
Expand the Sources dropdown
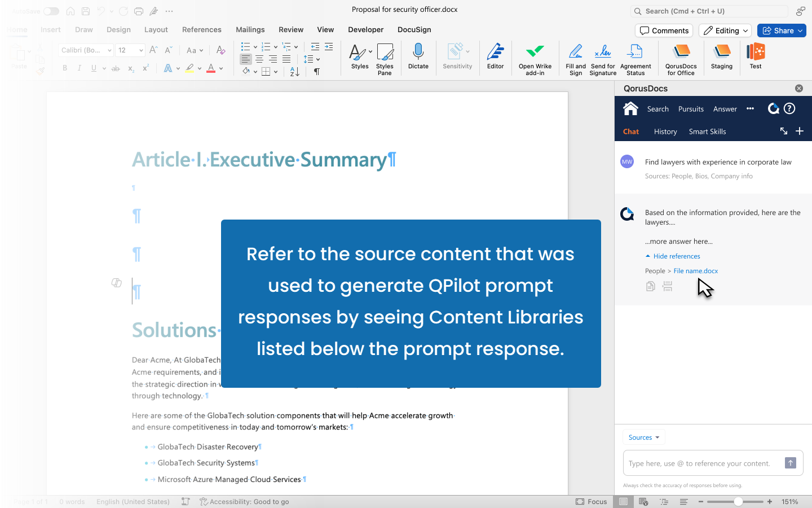coord(644,437)
